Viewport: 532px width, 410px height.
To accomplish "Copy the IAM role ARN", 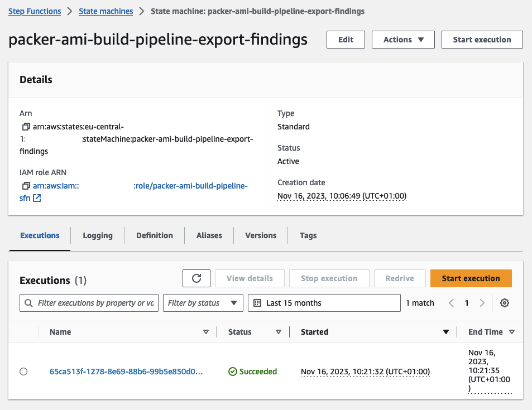I will (25, 186).
